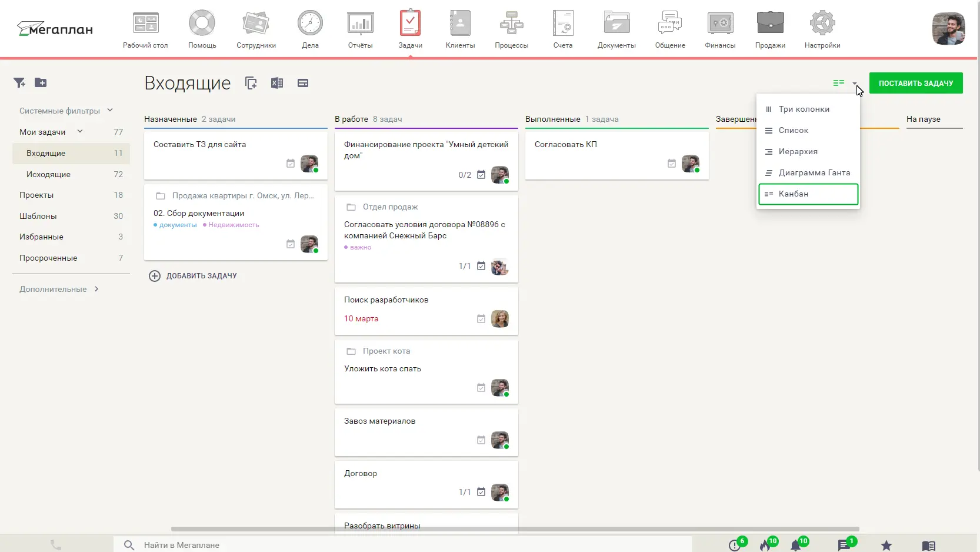
Task: Collapse the Мои задачи tree
Action: coord(80,132)
